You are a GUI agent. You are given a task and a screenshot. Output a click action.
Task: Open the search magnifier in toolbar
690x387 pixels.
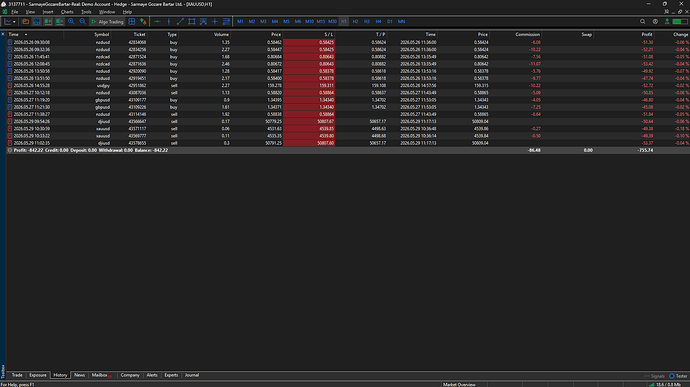coord(642,22)
